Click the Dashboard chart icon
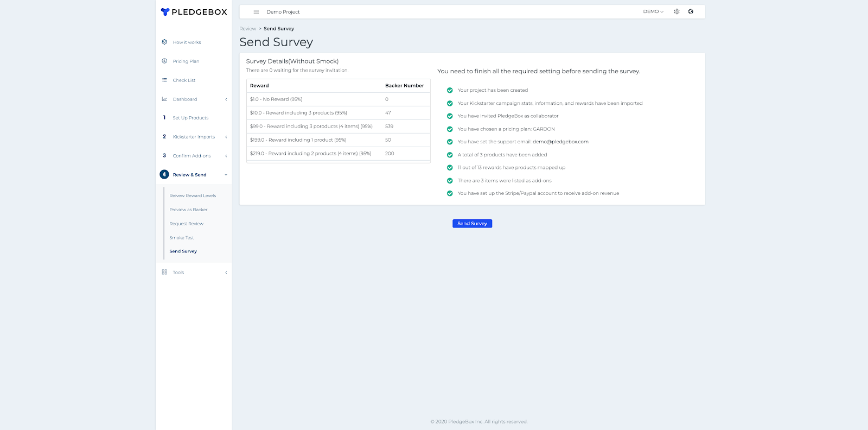868x430 pixels. 164,99
